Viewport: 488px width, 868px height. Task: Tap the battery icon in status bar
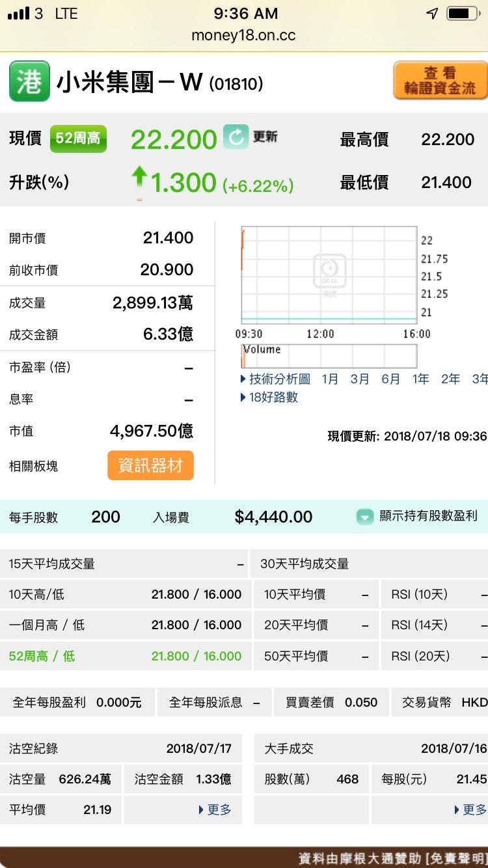462,14
